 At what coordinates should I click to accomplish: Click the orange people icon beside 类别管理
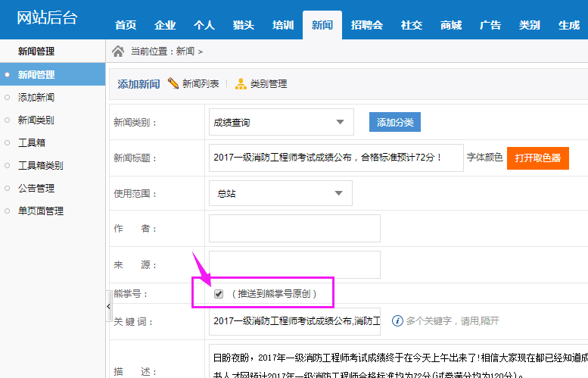point(241,84)
